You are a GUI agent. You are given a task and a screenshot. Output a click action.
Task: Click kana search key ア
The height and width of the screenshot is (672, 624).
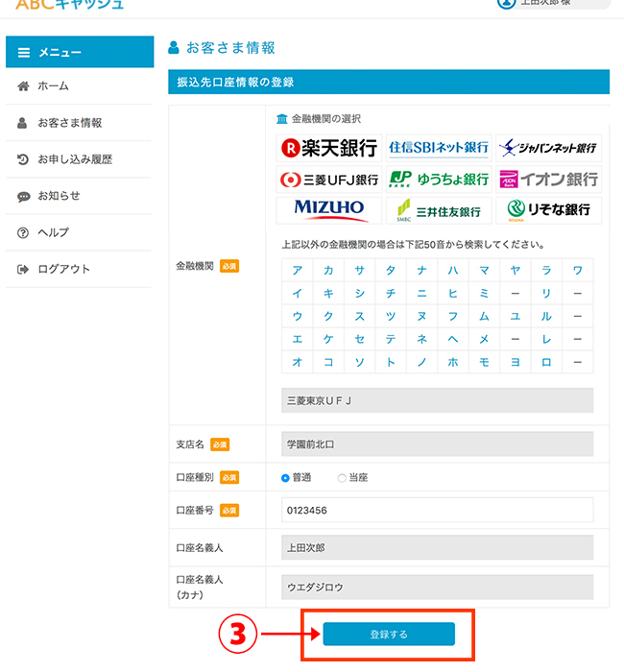click(x=297, y=270)
